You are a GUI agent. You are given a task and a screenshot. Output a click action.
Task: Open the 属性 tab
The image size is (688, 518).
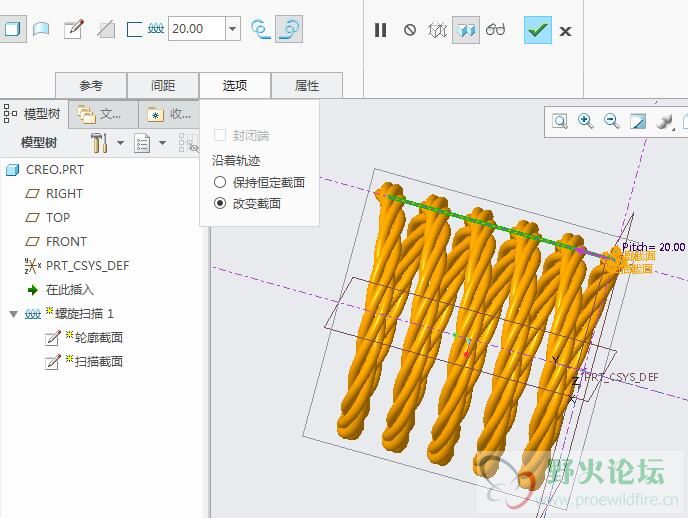coord(307,86)
